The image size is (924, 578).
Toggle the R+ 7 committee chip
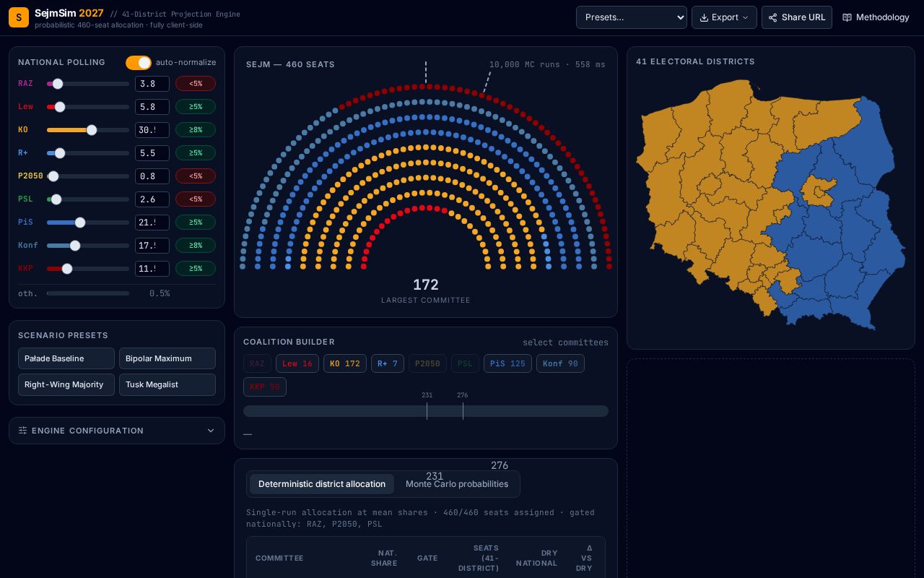pos(388,364)
